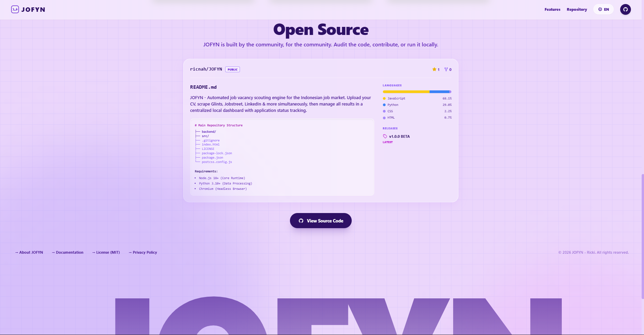Image resolution: width=644 pixels, height=335 pixels.
Task: Go to the Repository nav item
Action: point(577,9)
